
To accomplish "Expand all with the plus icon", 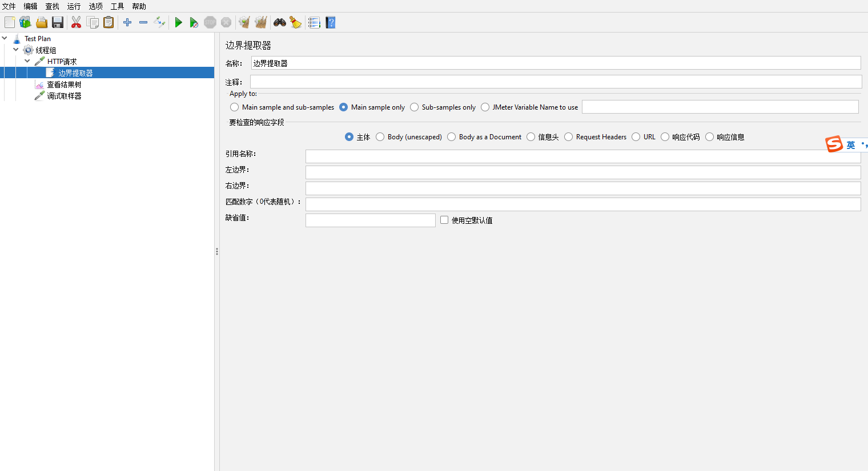I will [x=127, y=22].
